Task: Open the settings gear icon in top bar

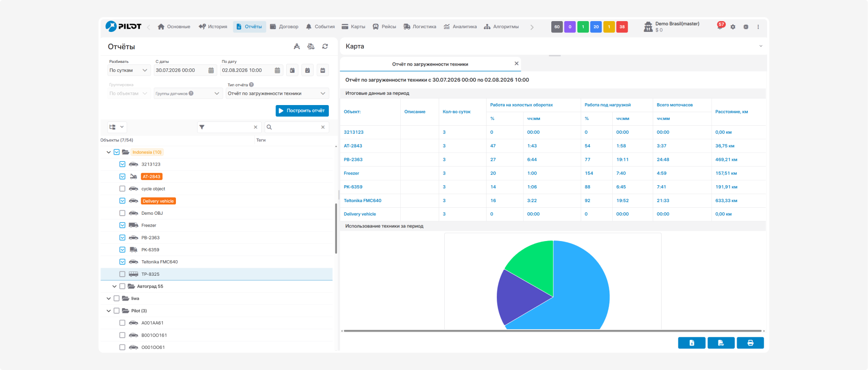Action: coord(733,27)
